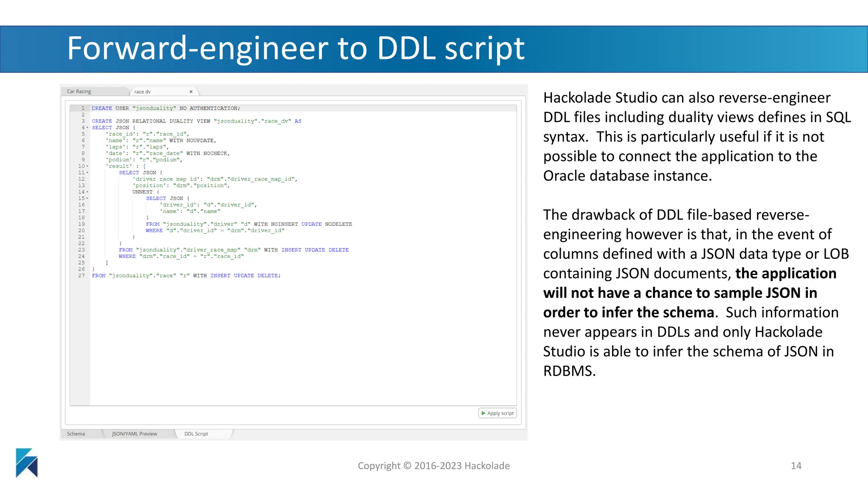
Task: Click the Apply script play icon
Action: click(484, 413)
